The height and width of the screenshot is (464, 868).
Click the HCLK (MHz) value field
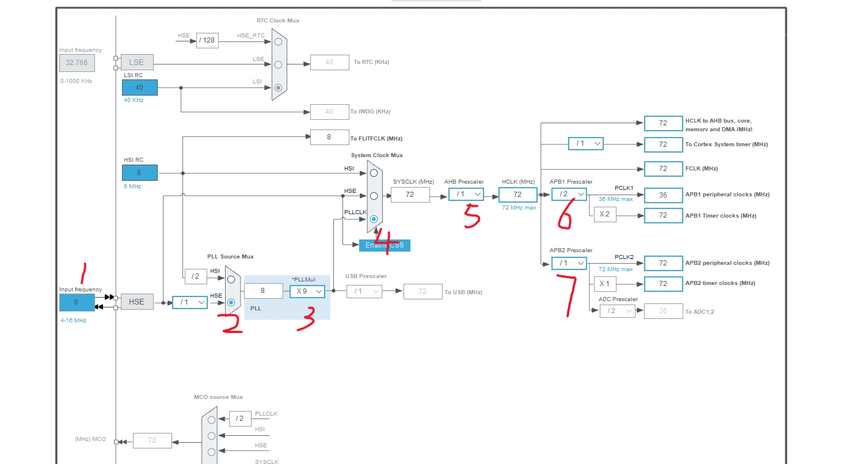[517, 195]
